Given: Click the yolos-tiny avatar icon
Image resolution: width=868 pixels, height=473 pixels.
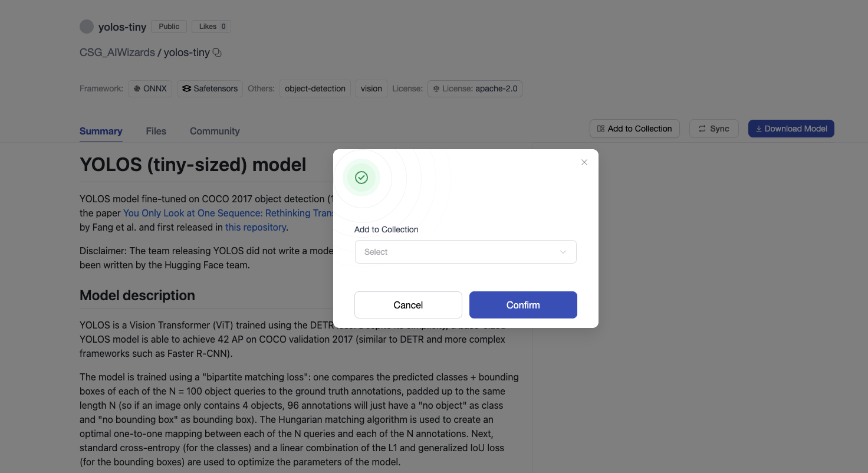Looking at the screenshot, I should 87,27.
